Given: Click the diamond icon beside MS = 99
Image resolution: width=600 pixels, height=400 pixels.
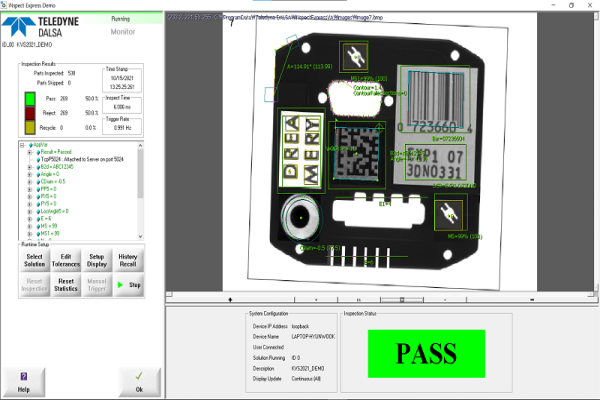Looking at the screenshot, I should point(38,226).
